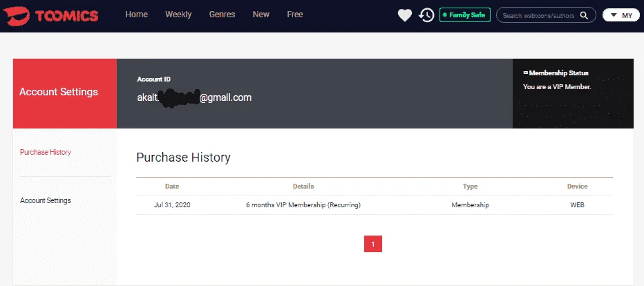This screenshot has width=644, height=286.
Task: Open the Weekly menu
Action: coord(178,15)
